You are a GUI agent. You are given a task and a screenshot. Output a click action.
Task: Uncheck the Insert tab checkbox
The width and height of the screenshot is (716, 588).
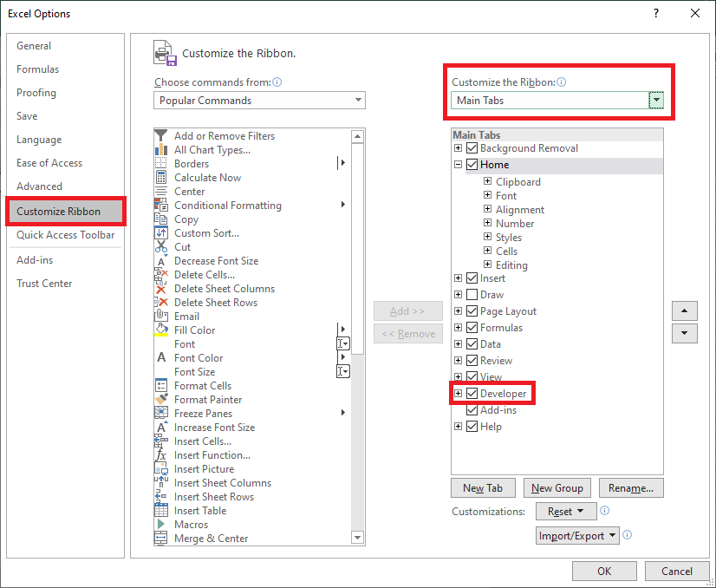[x=472, y=278]
